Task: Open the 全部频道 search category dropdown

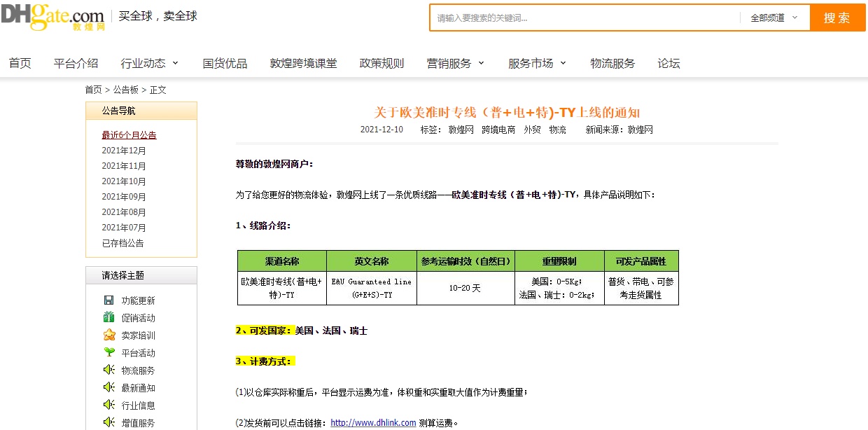Action: [774, 18]
